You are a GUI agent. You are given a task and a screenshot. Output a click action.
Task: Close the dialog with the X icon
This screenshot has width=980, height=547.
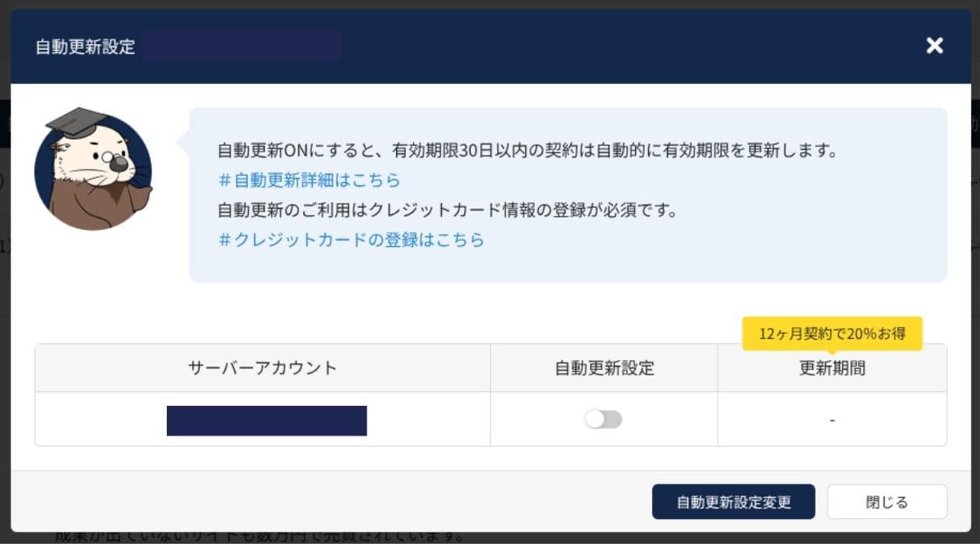pos(934,46)
